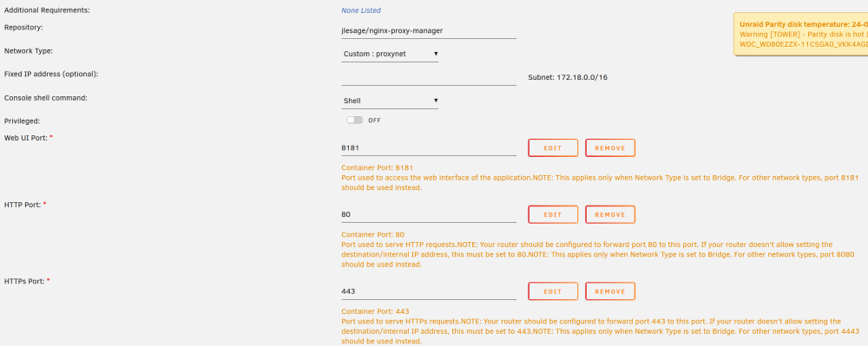The width and height of the screenshot is (868, 346).
Task: Remove the HTTPs Port setting
Action: [x=610, y=291]
